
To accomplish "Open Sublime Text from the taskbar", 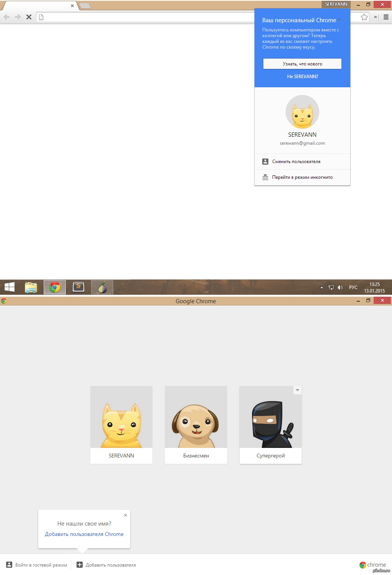I will tap(78, 287).
